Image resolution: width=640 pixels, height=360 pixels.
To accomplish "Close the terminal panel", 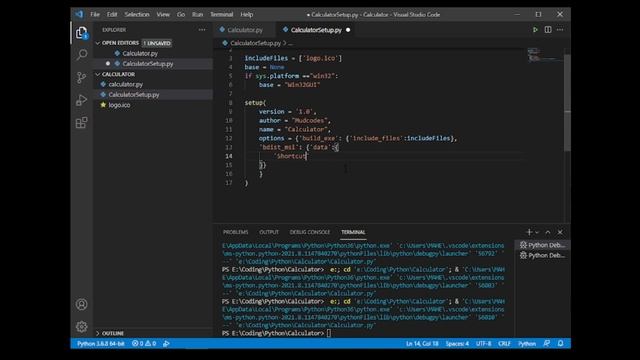I will 560,232.
